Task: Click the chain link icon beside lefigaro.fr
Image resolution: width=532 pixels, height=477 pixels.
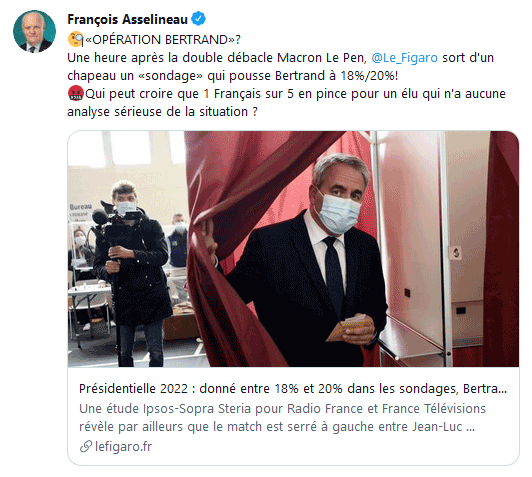Action: (x=86, y=446)
